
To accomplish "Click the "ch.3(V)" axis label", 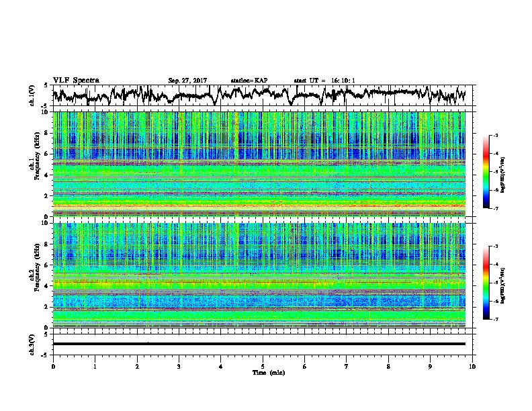I will tap(32, 345).
